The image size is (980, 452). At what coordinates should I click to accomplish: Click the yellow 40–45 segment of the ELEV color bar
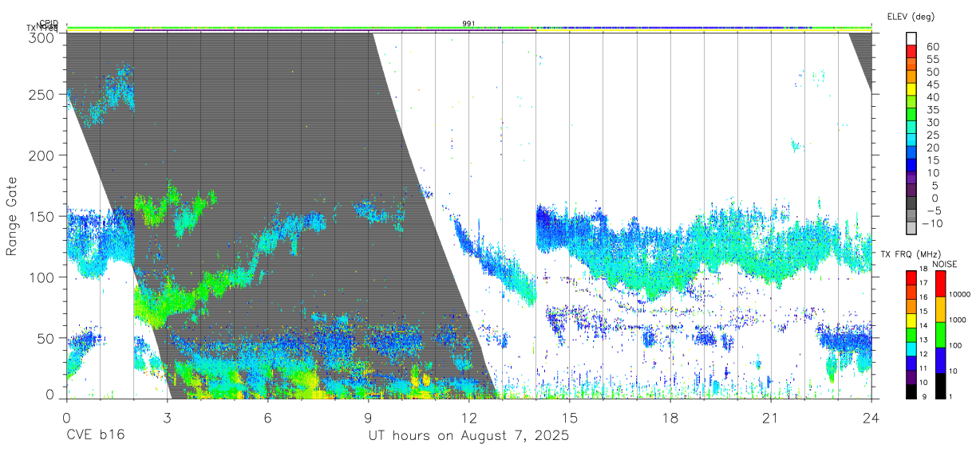(x=912, y=89)
